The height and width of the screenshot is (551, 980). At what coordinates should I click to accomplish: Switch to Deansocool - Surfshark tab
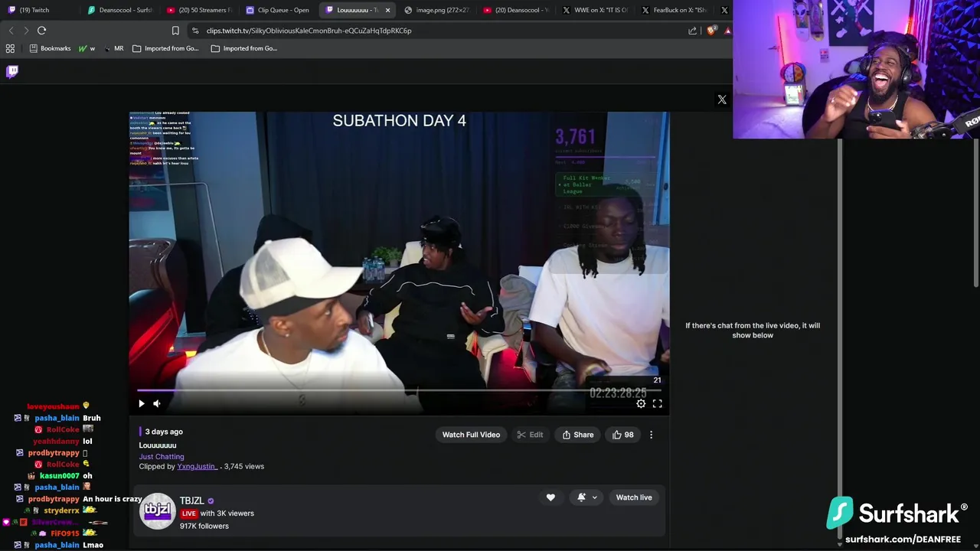click(x=119, y=10)
